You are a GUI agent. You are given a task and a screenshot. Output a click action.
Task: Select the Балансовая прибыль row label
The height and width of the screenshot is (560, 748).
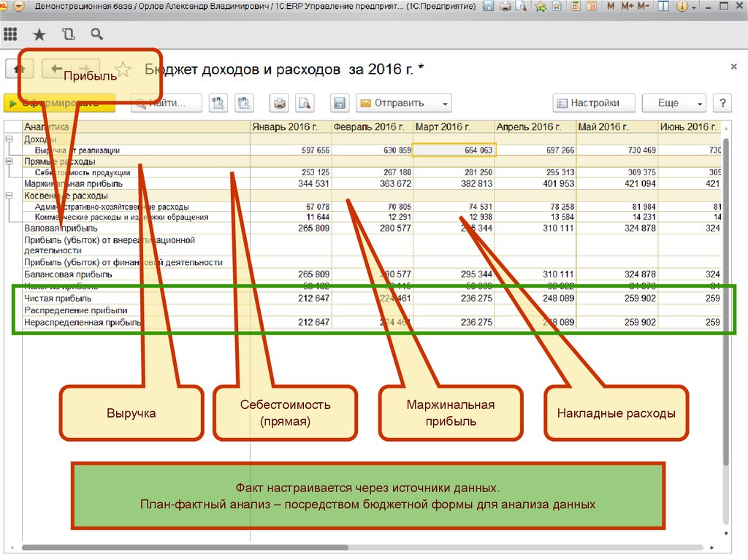pyautogui.click(x=68, y=275)
